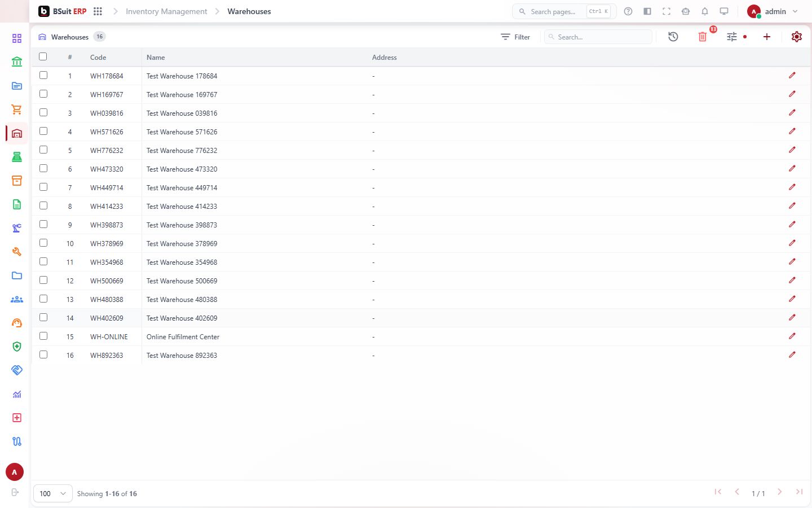
Task: Open the archive box module in sidebar
Action: [x=17, y=181]
